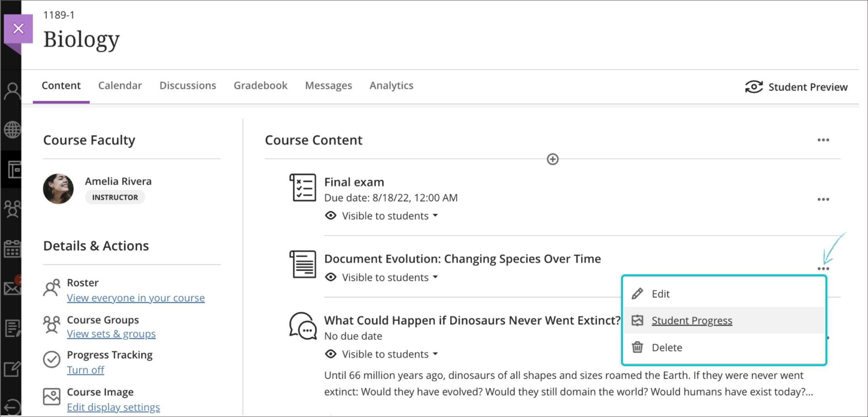Open the profile icon in left sidebar
The height and width of the screenshot is (417, 868).
[x=12, y=91]
